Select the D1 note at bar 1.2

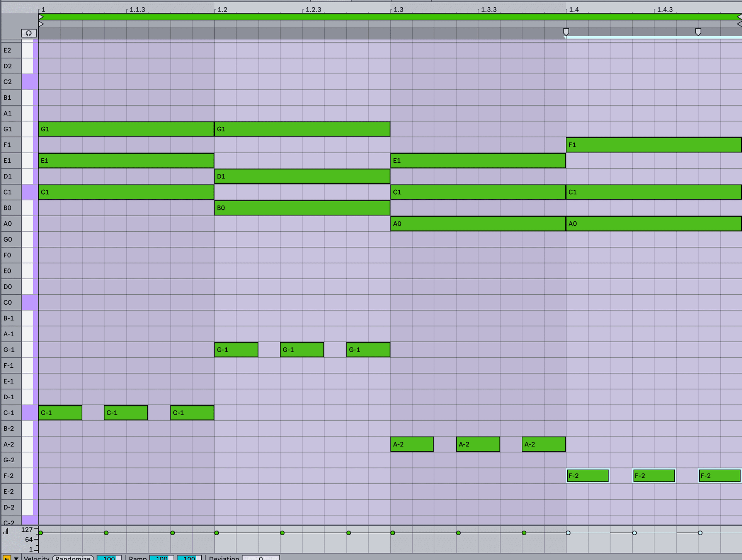302,176
